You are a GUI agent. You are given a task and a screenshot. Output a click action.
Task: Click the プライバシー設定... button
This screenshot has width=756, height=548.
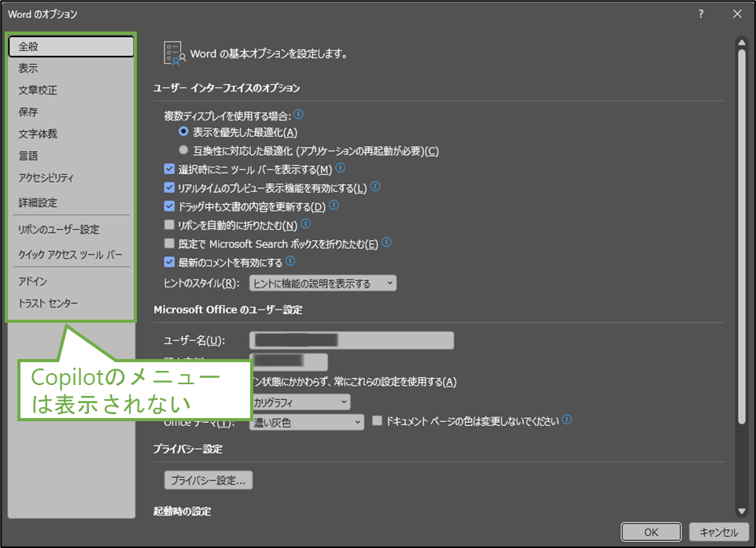point(208,480)
